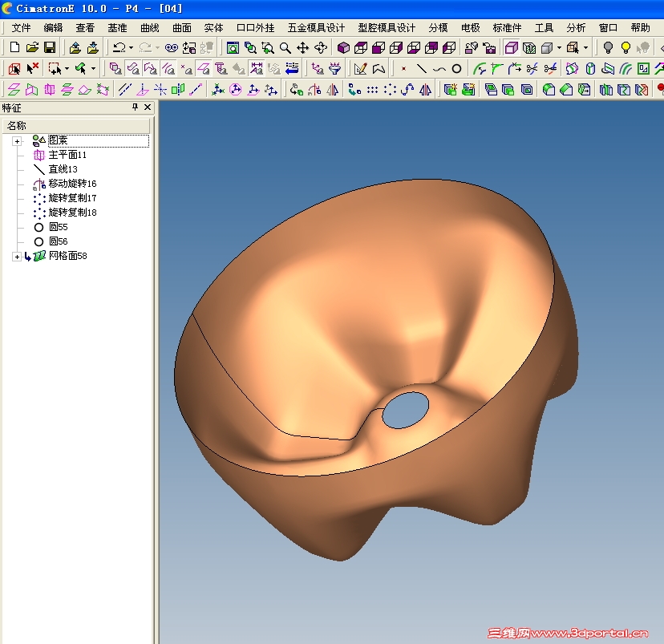Select the Circle tool icon
Viewport: 664px width, 644px height.
tap(456, 69)
